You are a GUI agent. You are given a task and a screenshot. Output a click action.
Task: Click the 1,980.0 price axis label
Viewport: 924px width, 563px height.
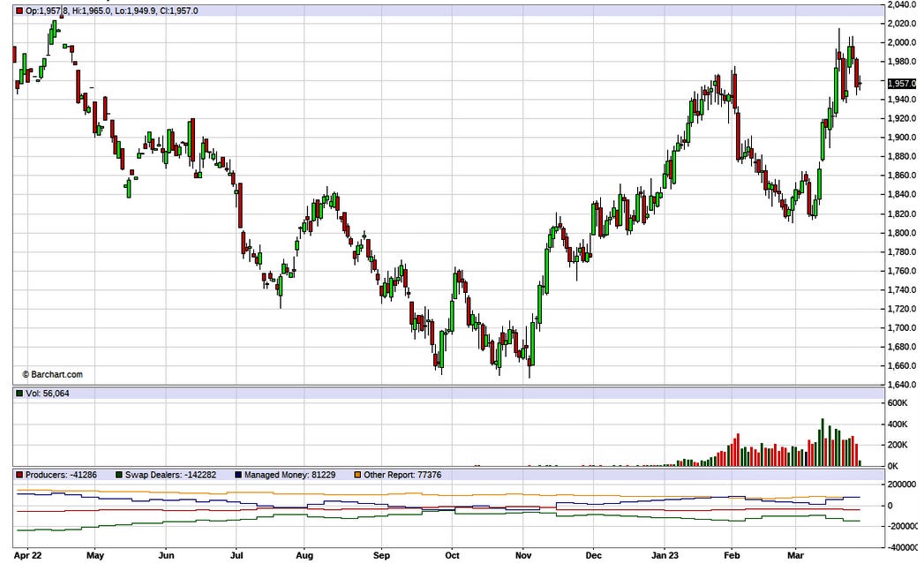click(x=902, y=61)
